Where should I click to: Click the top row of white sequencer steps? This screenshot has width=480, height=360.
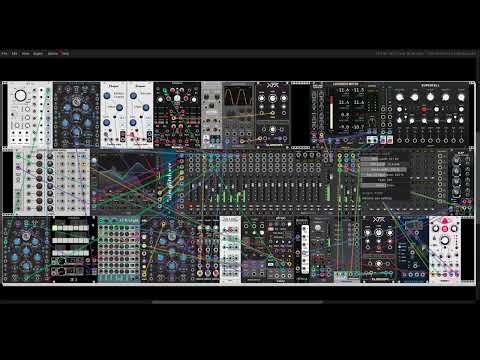[x=70, y=228]
